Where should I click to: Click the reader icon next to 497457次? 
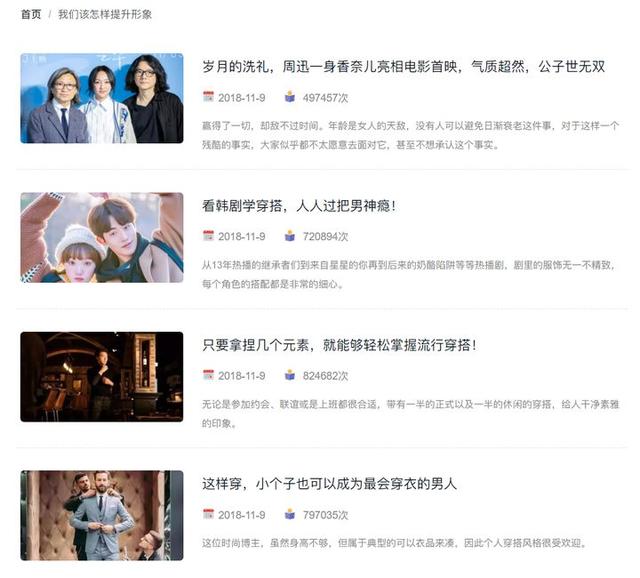[x=290, y=97]
